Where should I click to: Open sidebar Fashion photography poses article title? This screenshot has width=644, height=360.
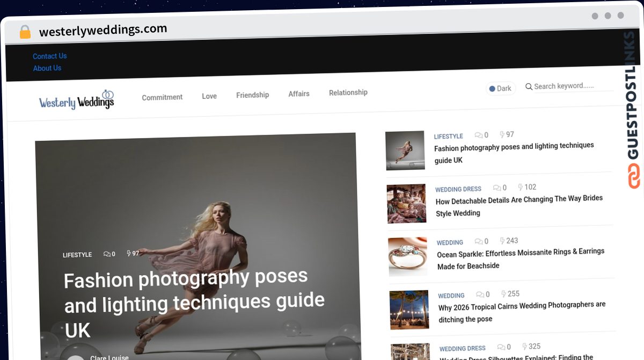(514, 153)
